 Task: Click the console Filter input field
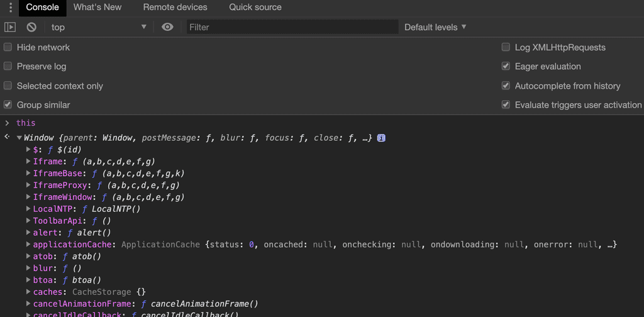coord(292,27)
